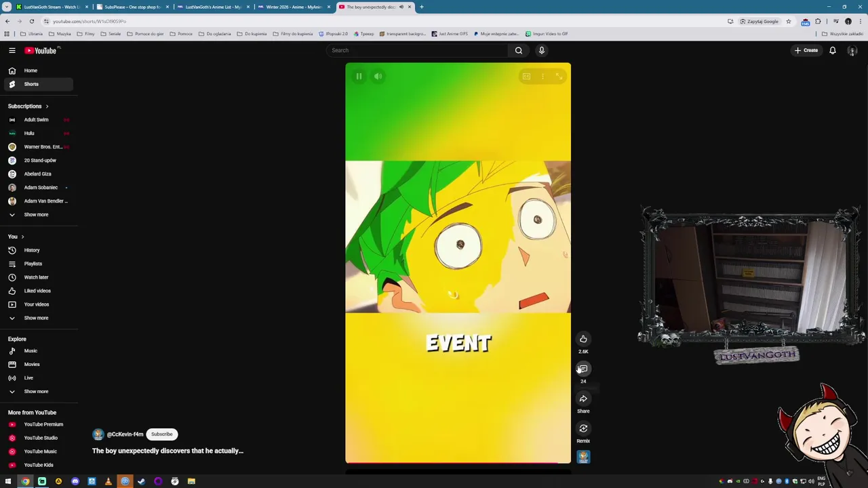The height and width of the screenshot is (488, 868).
Task: Open Watch later in the sidebar
Action: 37,277
